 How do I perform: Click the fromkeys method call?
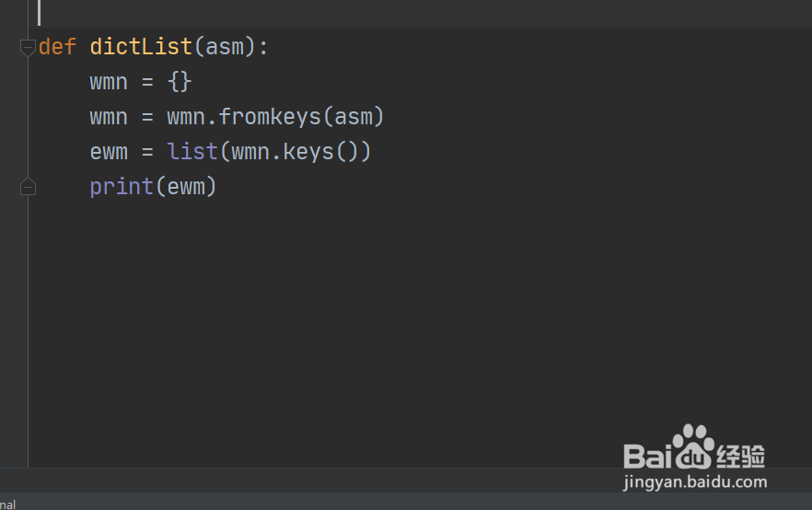click(x=270, y=117)
